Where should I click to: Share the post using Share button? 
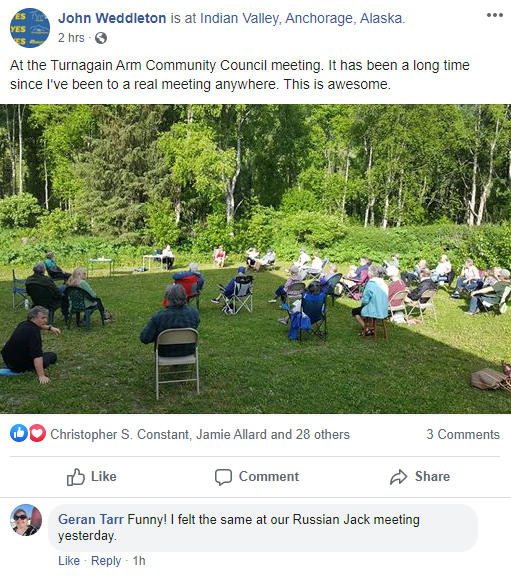[420, 476]
